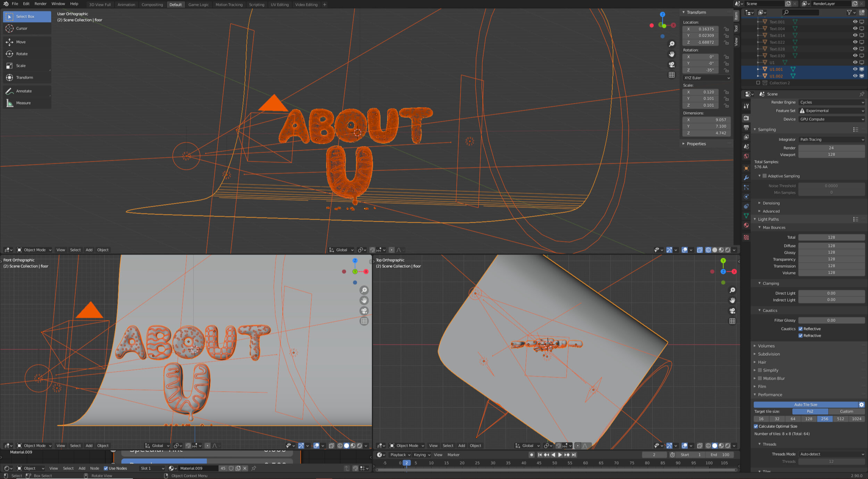
Task: Switch to the Compositing workspace tab
Action: tap(152, 5)
